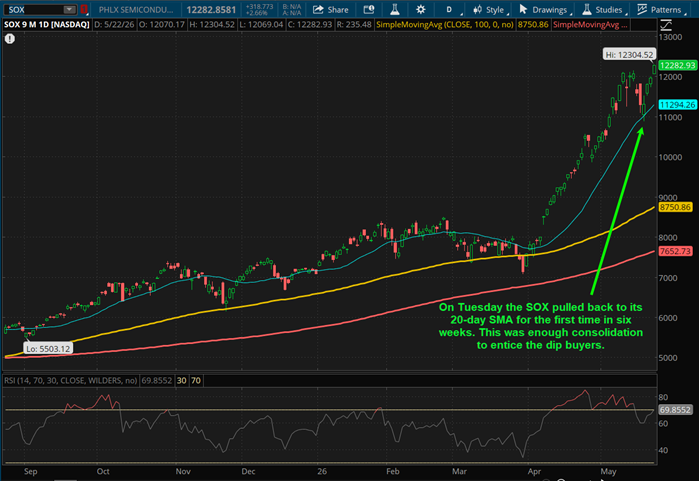The image size is (699, 482).
Task: Click the SimpleMovingAvg 100 study label
Action: point(444,25)
